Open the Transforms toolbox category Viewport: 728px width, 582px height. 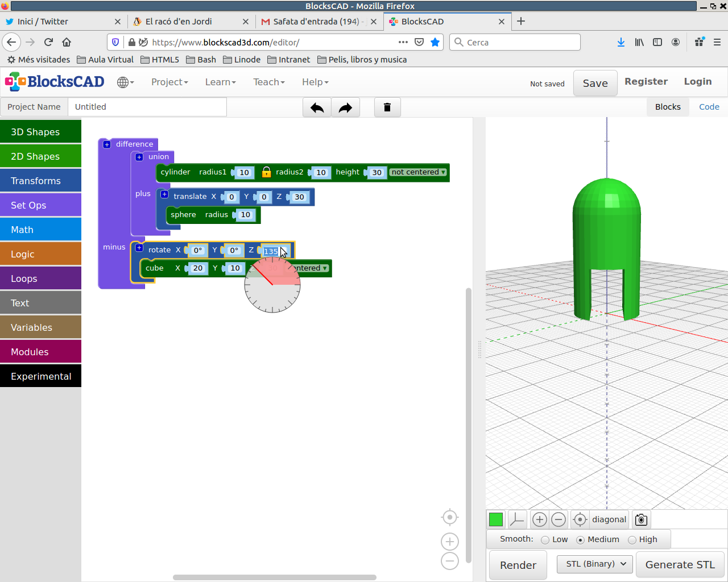click(x=40, y=181)
